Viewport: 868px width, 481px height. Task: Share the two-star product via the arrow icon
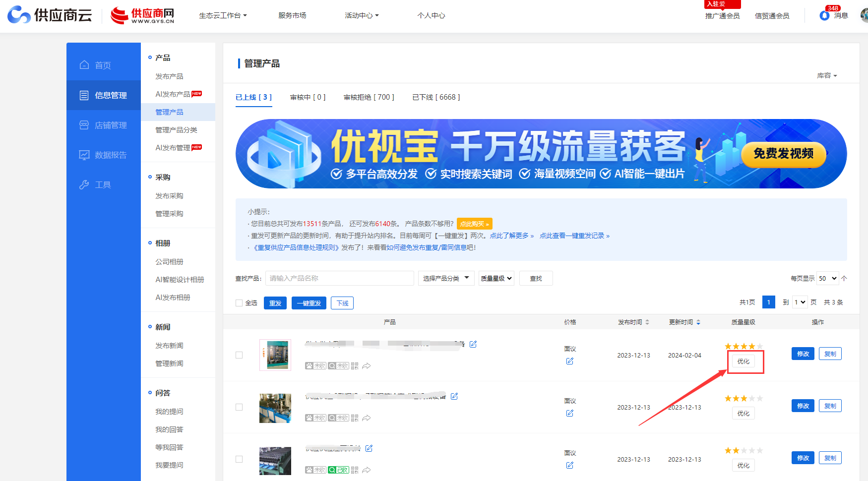[x=367, y=470]
